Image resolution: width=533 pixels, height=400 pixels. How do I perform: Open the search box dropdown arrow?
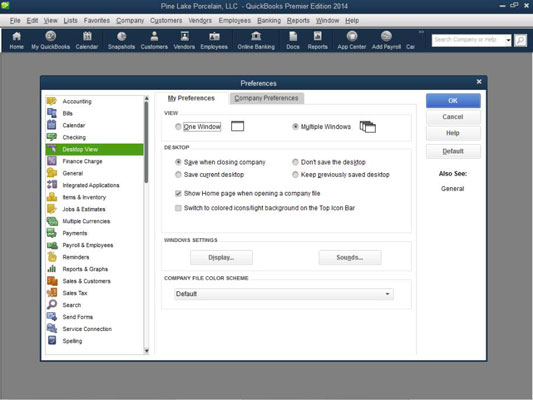point(508,40)
